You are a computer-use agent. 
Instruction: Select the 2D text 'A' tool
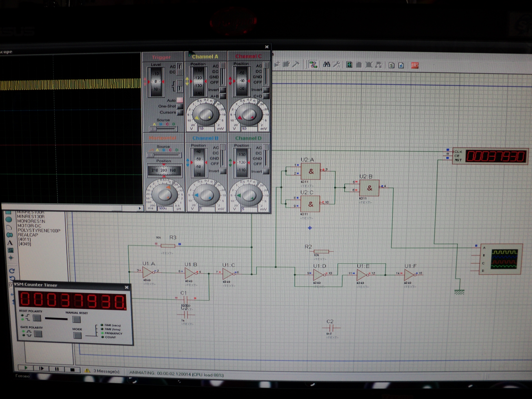click(10, 243)
